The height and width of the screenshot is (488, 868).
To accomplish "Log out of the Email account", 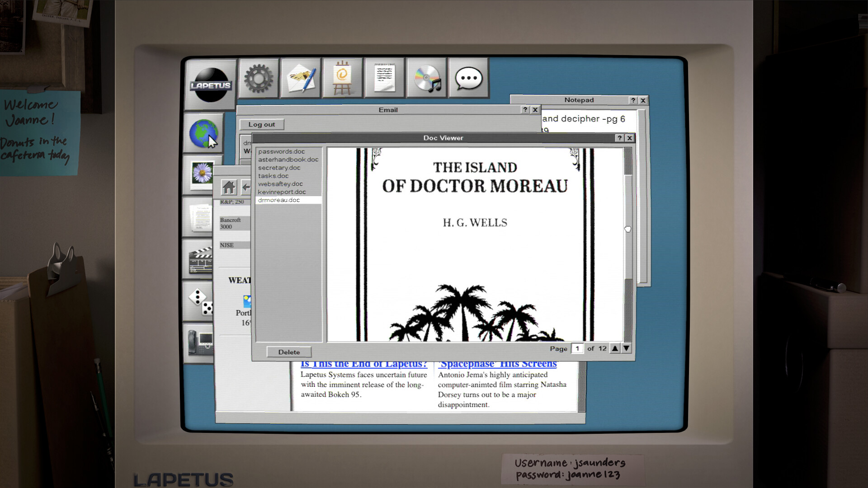I will click(262, 124).
